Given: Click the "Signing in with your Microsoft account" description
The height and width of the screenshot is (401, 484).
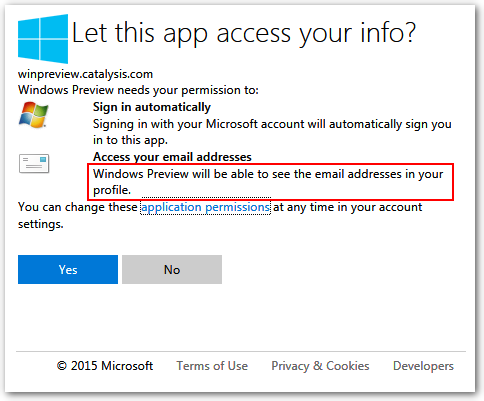Looking at the screenshot, I should coord(272,132).
